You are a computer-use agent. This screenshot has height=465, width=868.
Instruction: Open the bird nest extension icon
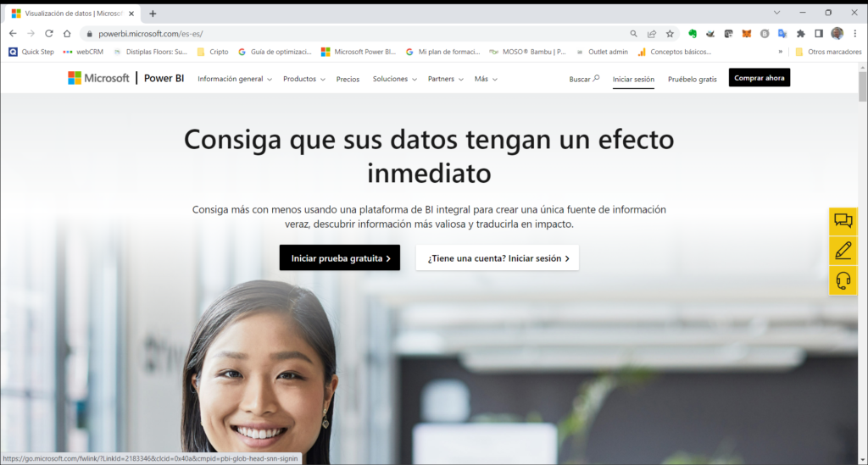pos(710,34)
